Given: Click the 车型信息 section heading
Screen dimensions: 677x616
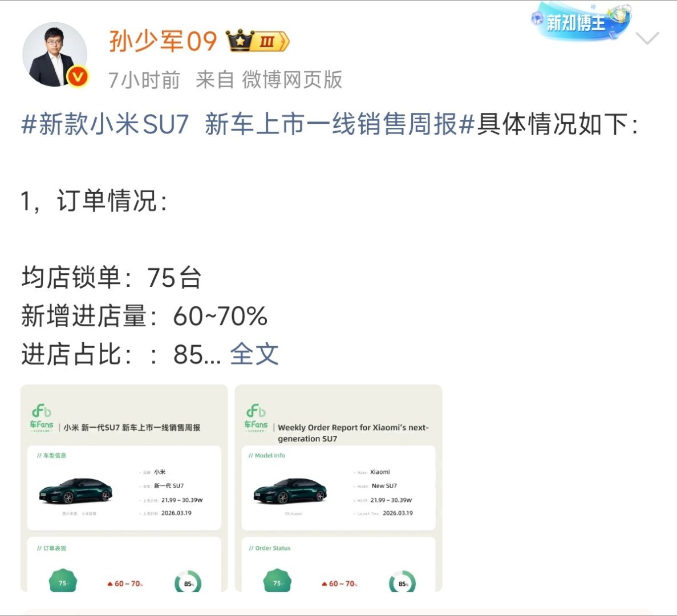Looking at the screenshot, I should (51, 455).
